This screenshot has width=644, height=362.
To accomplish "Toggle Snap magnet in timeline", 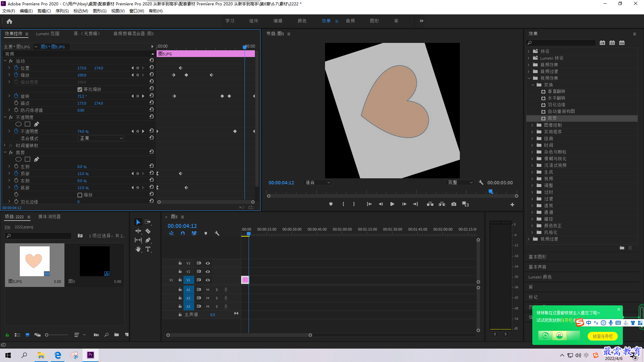I will pyautogui.click(x=183, y=233).
